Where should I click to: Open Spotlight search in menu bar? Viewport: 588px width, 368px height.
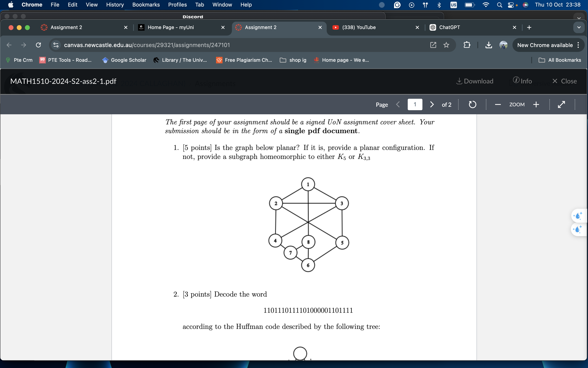[x=499, y=5]
